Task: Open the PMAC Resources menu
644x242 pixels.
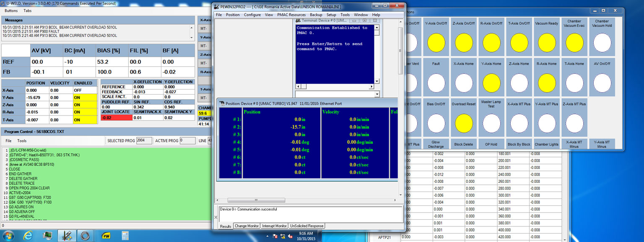Action: tap(291, 15)
